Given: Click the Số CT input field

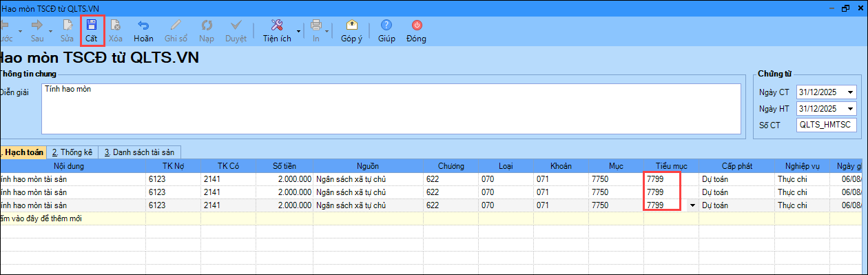Looking at the screenshot, I should (x=826, y=125).
